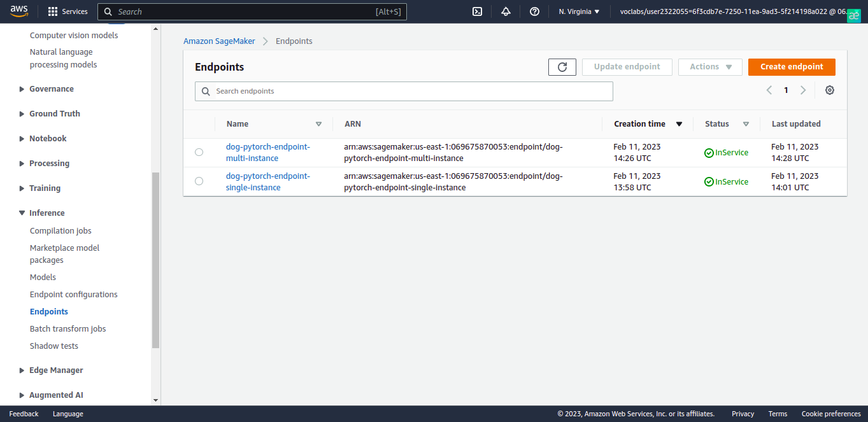This screenshot has height=422, width=868.
Task: Sort by Creation time arrow
Action: 679,124
